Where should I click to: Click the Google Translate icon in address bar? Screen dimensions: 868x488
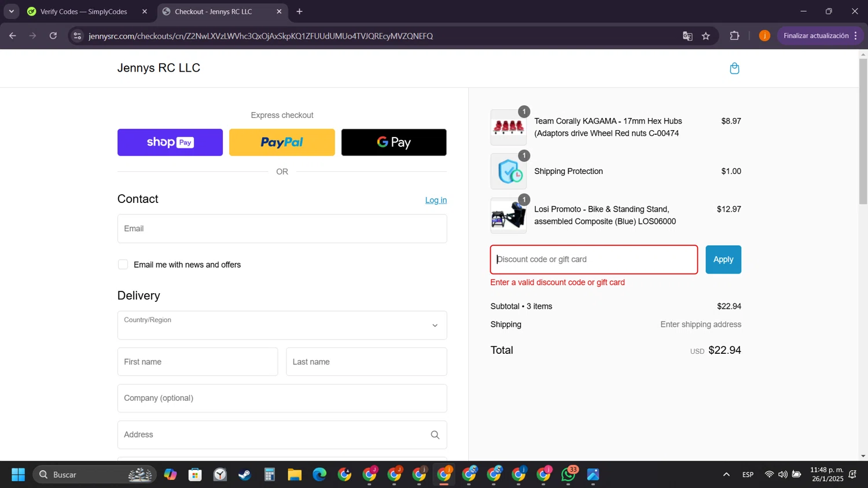pos(687,36)
